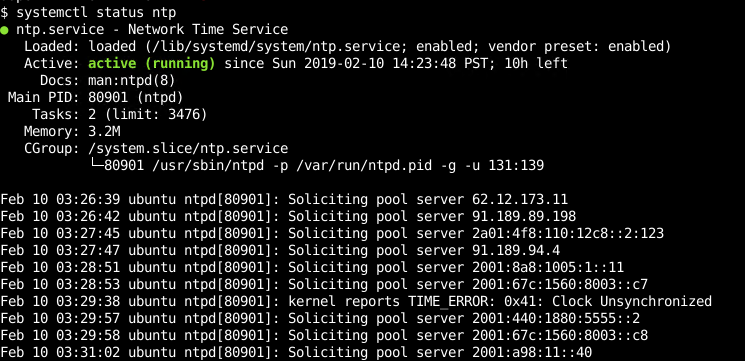Click the IP address 62.12.173.11

tap(520, 200)
